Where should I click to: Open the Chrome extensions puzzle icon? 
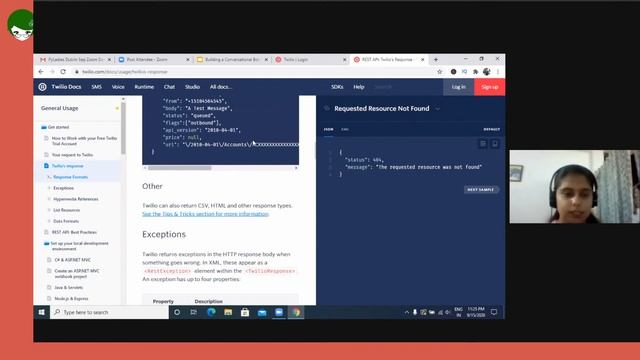(x=476, y=71)
